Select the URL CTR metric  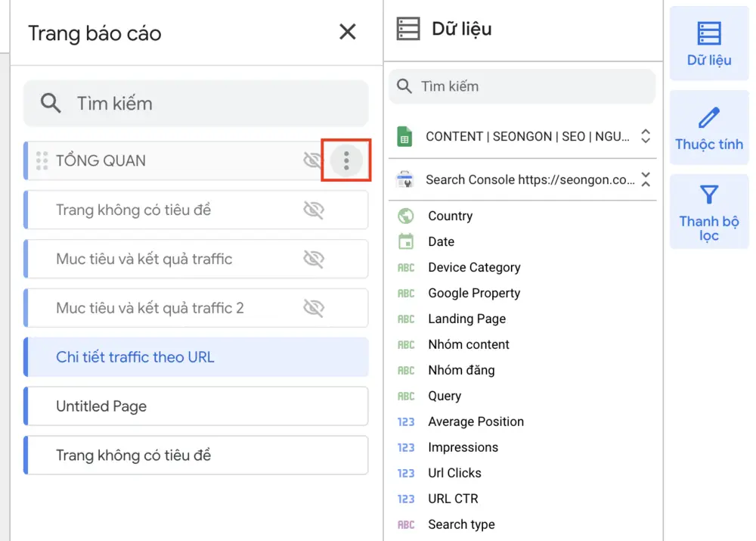[x=453, y=499]
